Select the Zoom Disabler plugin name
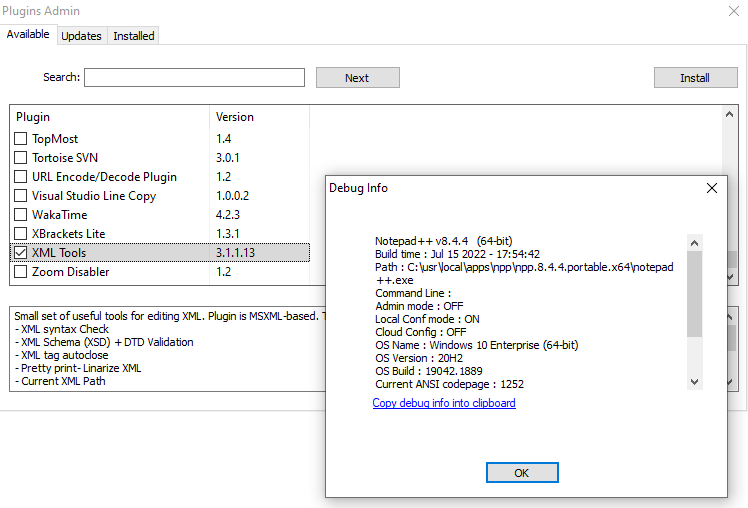The height and width of the screenshot is (508, 748). (x=71, y=272)
